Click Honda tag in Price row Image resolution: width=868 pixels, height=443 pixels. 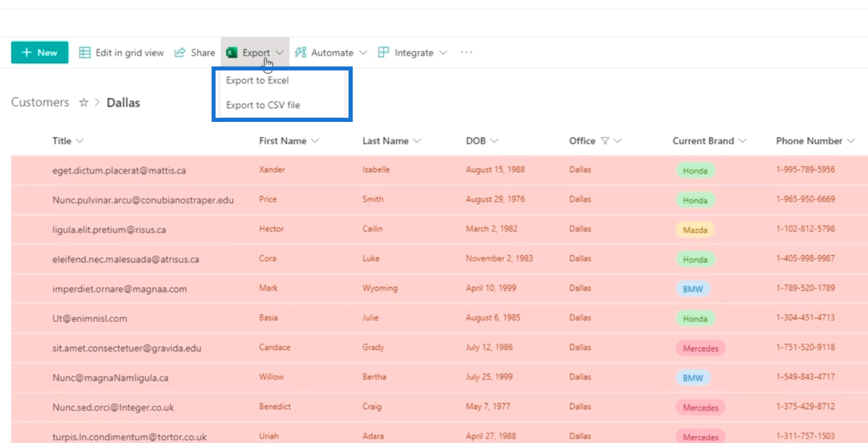click(x=695, y=200)
